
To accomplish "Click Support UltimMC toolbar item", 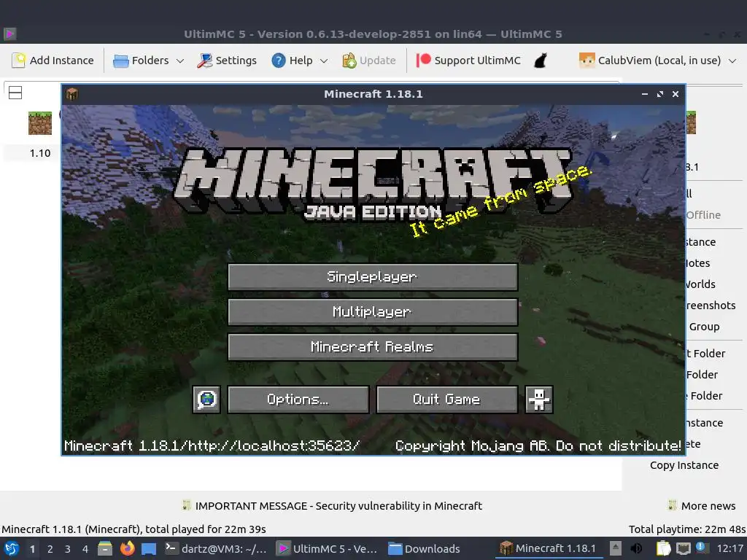I will (x=468, y=61).
